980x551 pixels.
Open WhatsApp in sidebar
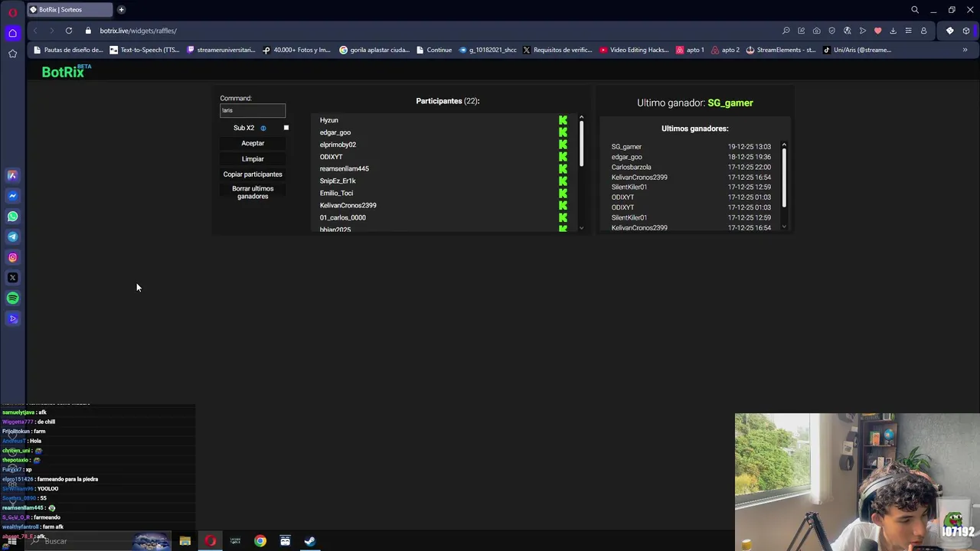tap(12, 217)
